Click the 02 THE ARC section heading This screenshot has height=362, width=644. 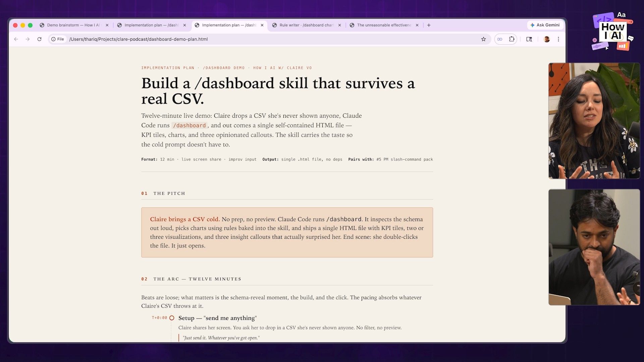[191, 279]
